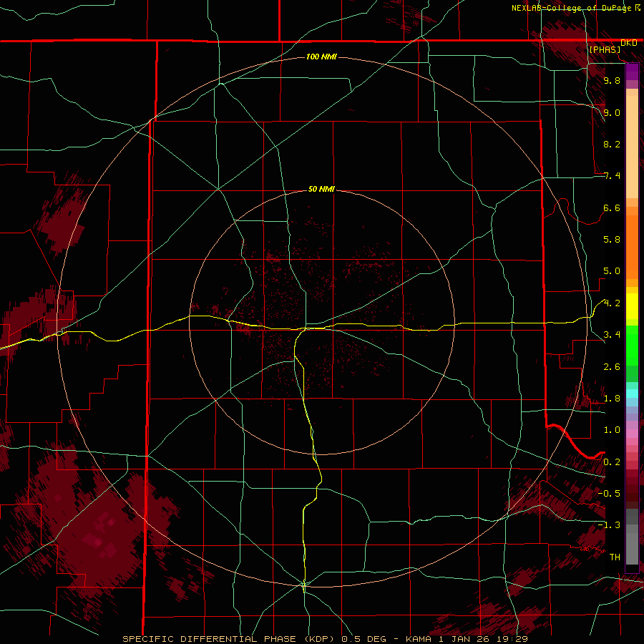
Task: Click the 1.8 scale value
Action: point(612,399)
